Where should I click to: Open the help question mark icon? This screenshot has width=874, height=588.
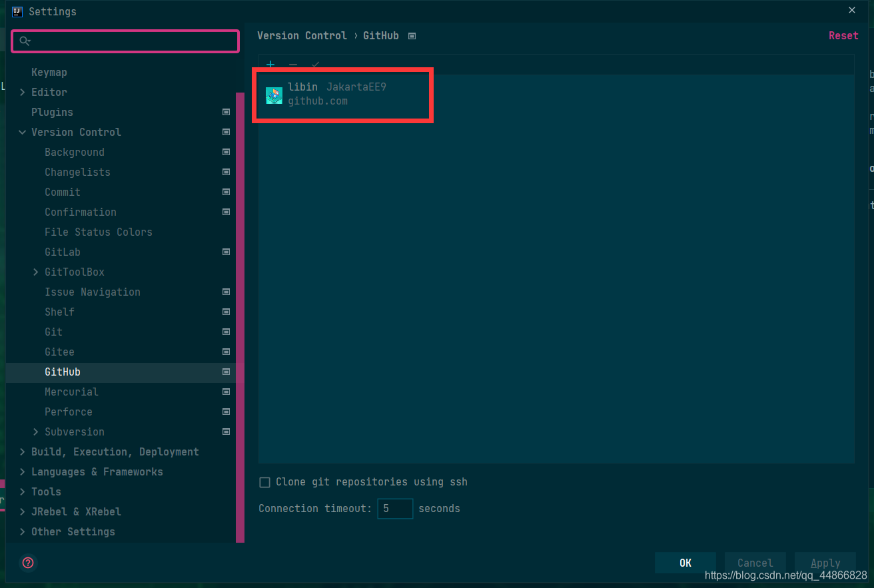[28, 563]
